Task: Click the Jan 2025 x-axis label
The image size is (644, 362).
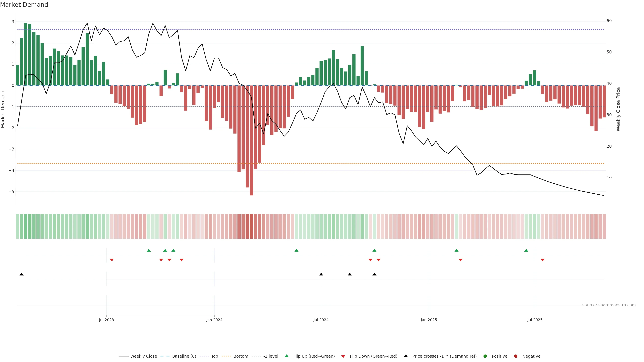Action: [429, 320]
